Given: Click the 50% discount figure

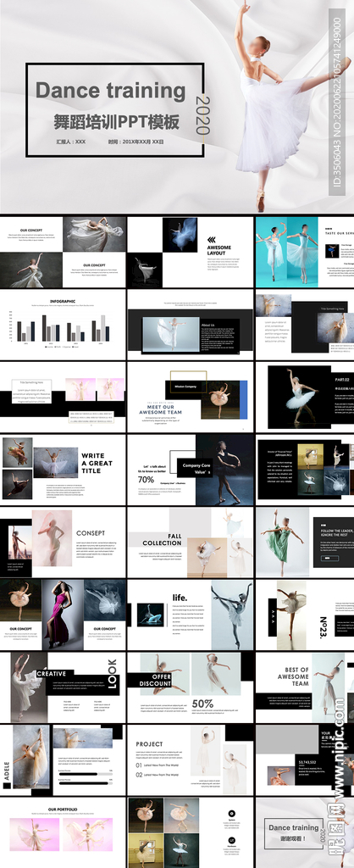Looking at the screenshot, I should tap(202, 704).
